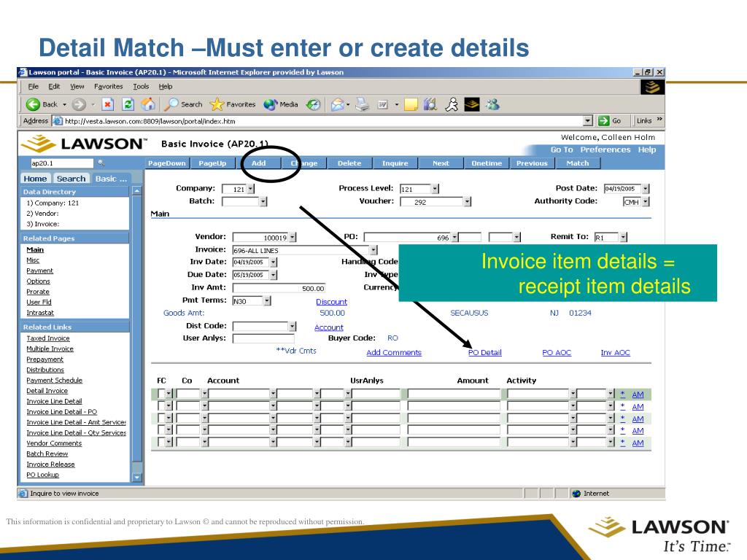Click the Lawson logo in portal header
The height and width of the screenshot is (560, 747).
pos(85,144)
